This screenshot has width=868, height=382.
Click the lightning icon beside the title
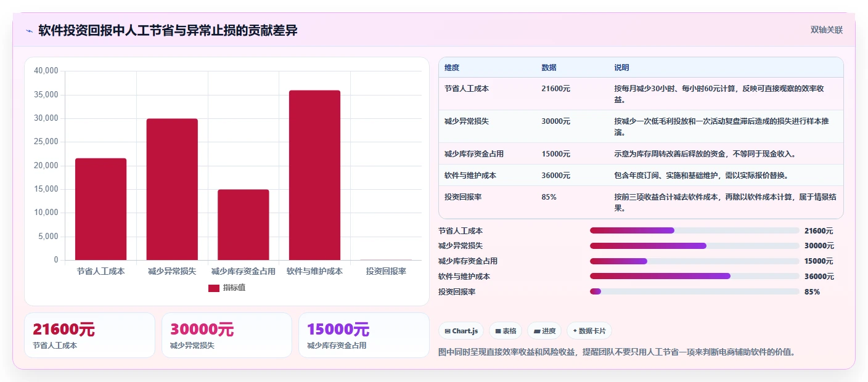pos(29,31)
